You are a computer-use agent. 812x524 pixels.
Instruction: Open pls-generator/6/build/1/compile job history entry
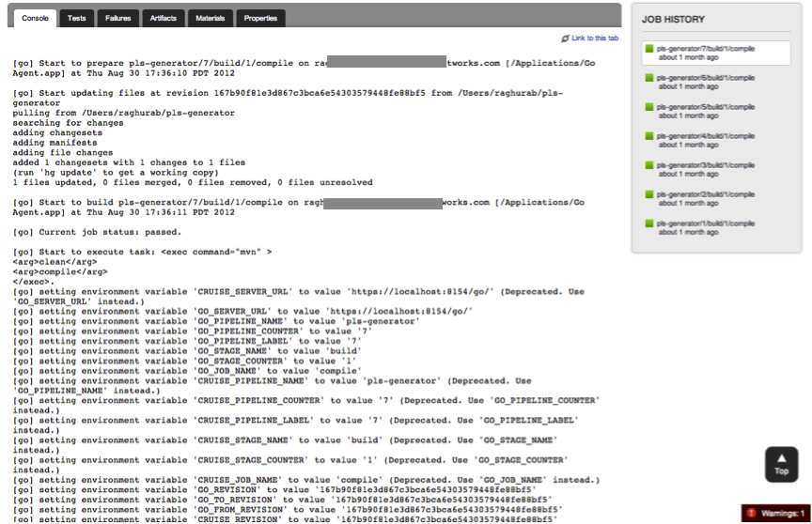[x=705, y=77]
